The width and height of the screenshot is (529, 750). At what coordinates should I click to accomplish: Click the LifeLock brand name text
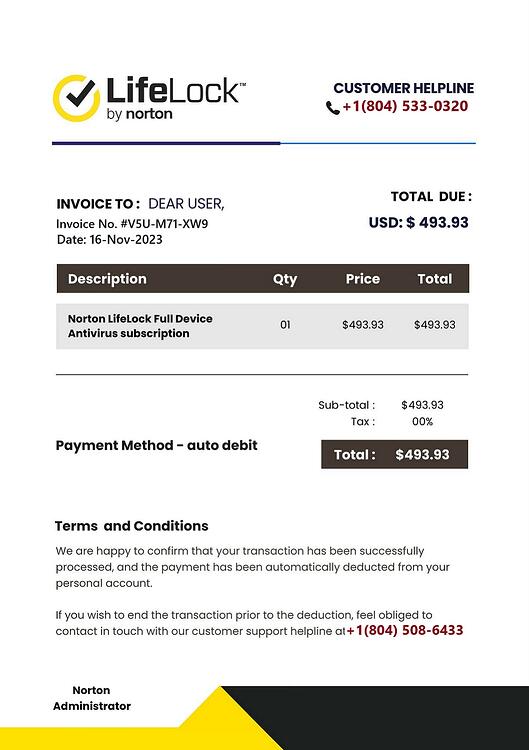175,90
